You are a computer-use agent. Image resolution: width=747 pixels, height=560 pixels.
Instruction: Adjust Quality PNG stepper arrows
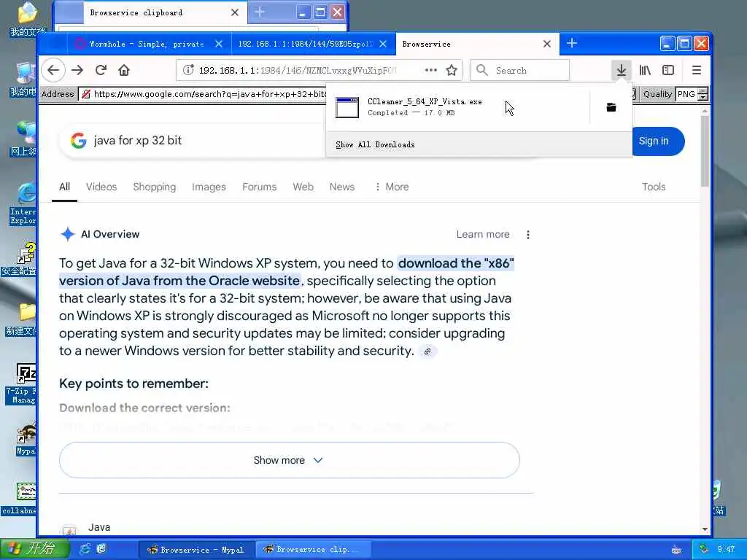703,94
